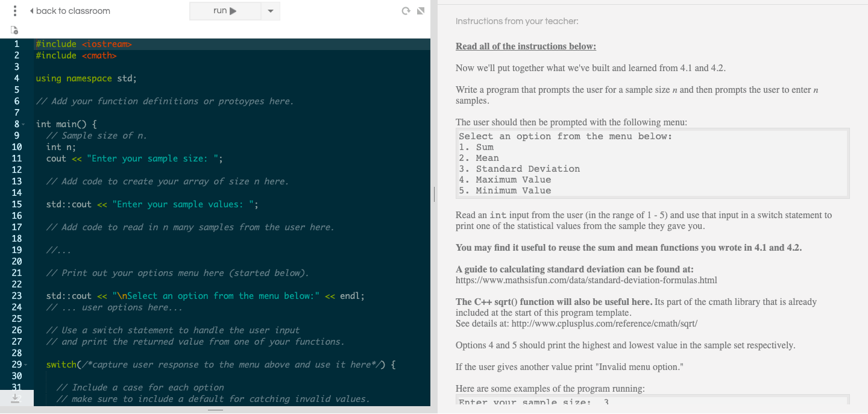Click '2. Mean' in the menu sample
The image size is (868, 414).
point(479,158)
